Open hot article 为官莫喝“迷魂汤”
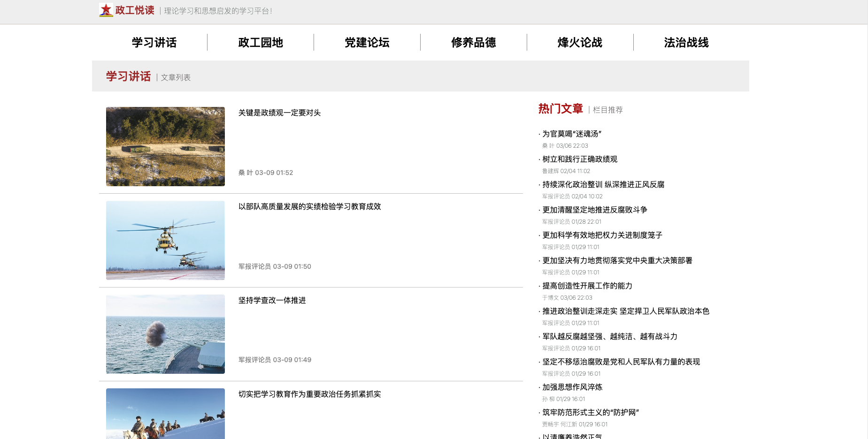Image resolution: width=868 pixels, height=439 pixels. 572,134
